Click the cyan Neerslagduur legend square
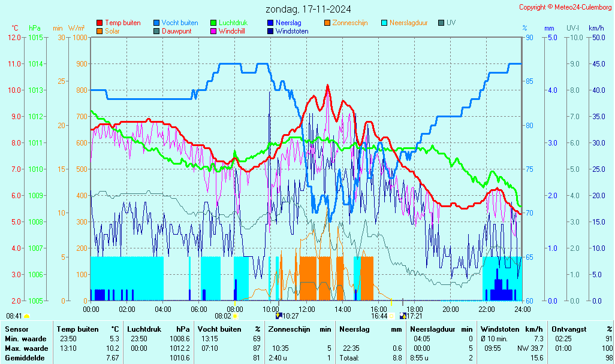615x364 pixels. pyautogui.click(x=384, y=23)
